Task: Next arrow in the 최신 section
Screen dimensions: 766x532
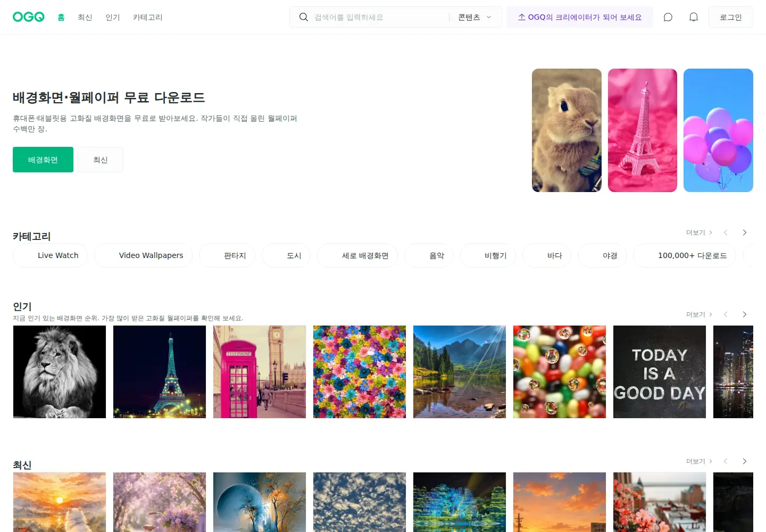Action: click(x=745, y=461)
